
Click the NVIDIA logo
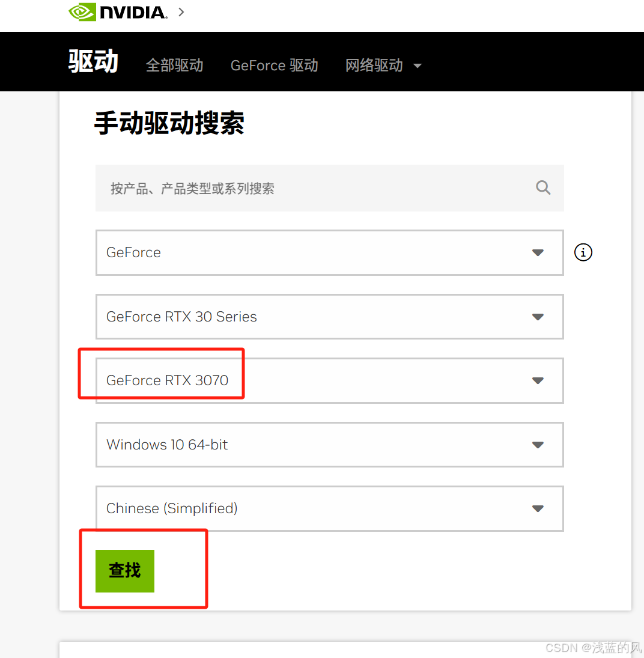118,12
